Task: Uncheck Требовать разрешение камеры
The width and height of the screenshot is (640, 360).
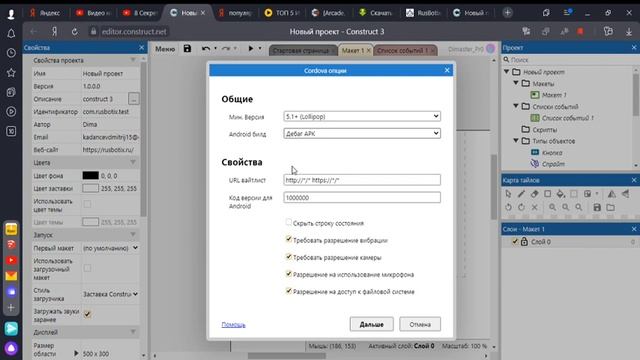Action: [x=289, y=256]
